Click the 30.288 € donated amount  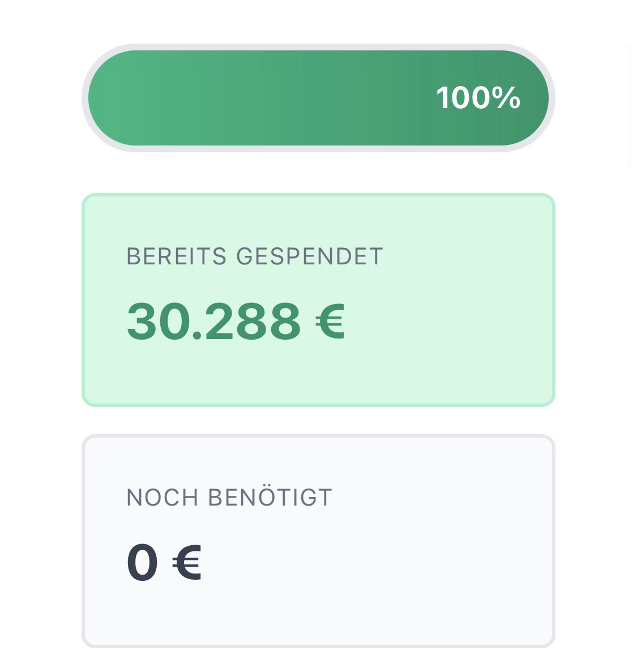tap(236, 322)
